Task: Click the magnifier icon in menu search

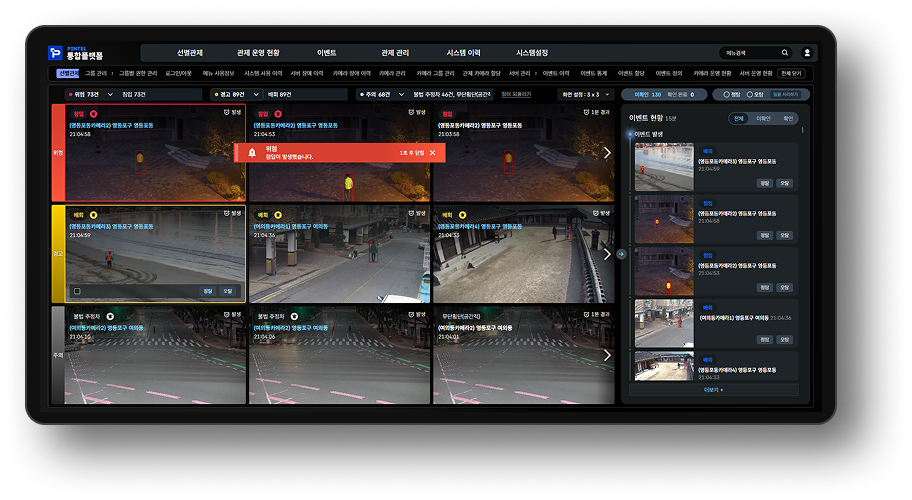Action: (x=785, y=53)
